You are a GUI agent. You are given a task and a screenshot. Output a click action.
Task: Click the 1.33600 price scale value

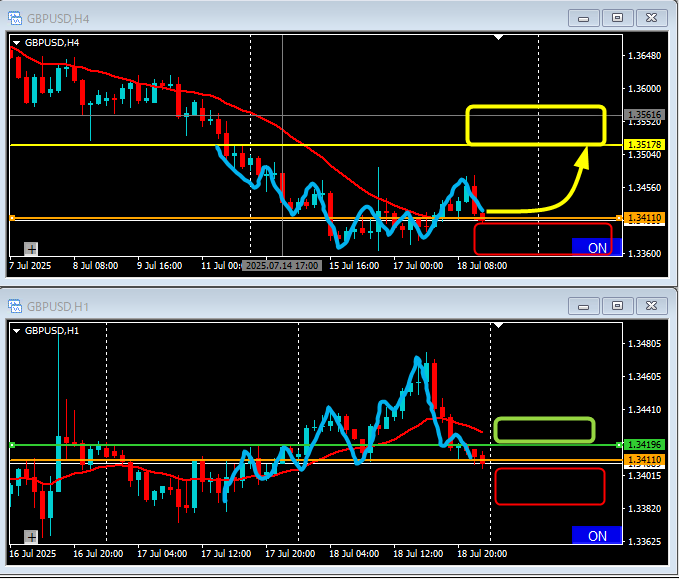644,253
